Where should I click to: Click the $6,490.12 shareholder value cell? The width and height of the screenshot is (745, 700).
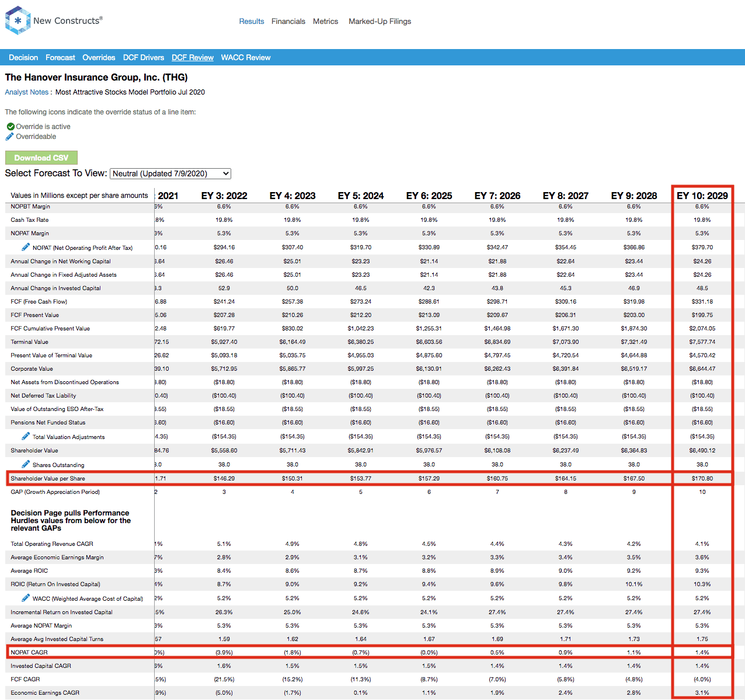pyautogui.click(x=702, y=450)
